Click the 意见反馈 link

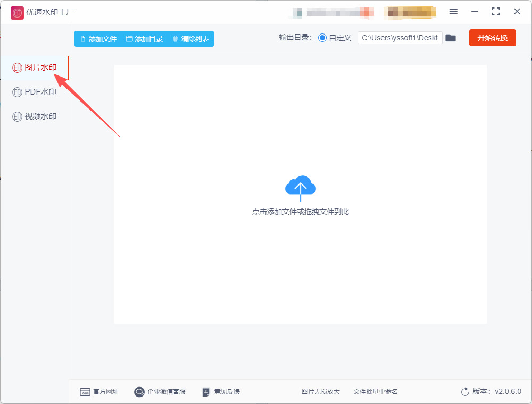point(221,392)
